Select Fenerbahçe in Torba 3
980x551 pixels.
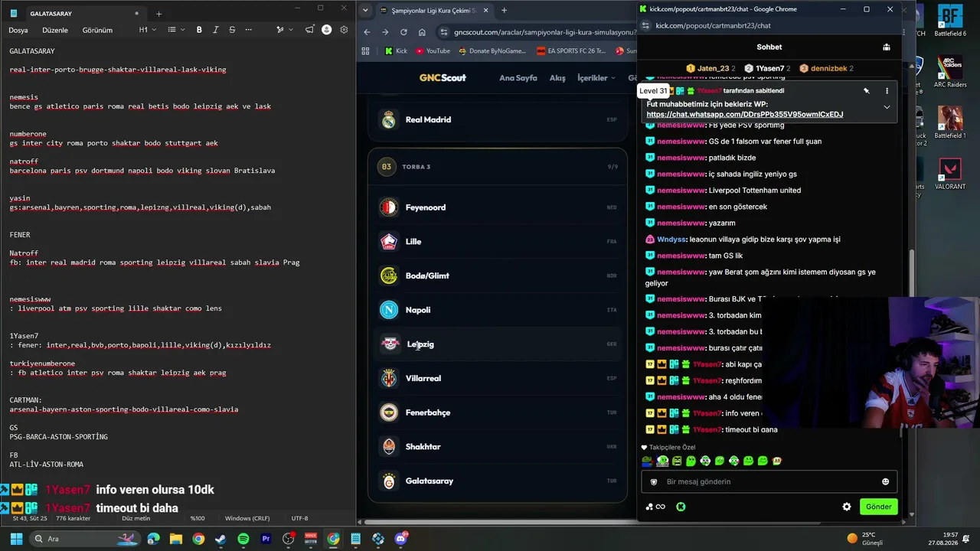coord(498,412)
